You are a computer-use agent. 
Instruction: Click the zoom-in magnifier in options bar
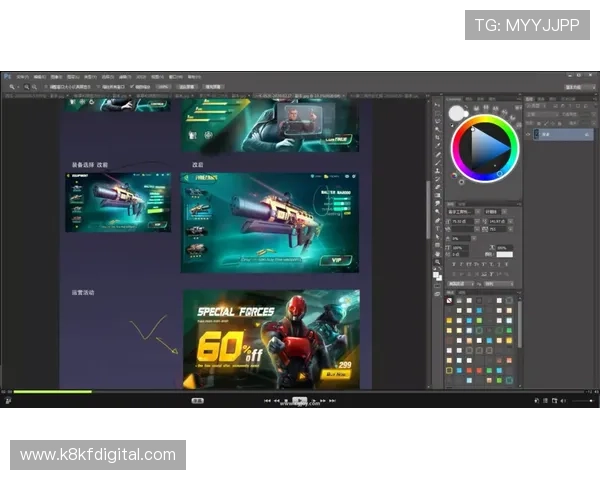[25, 87]
